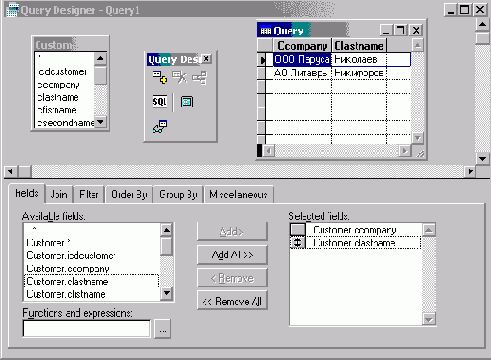Close the floating Query Designer toolbar
The image size is (491, 360).
tap(206, 59)
